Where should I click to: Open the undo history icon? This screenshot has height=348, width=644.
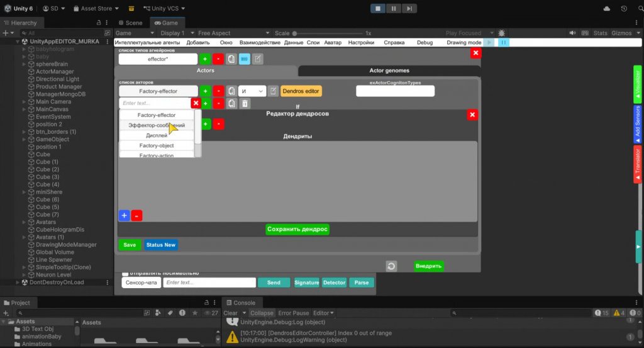click(x=623, y=9)
